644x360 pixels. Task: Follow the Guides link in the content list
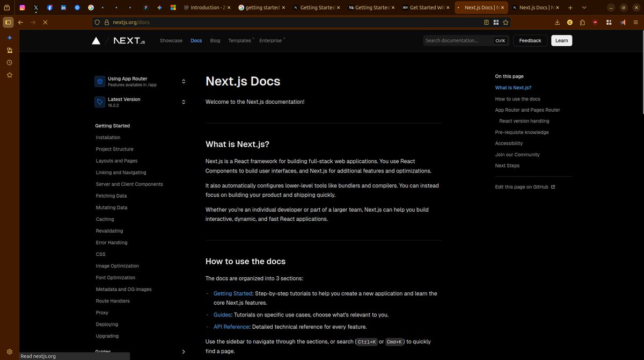(223, 315)
